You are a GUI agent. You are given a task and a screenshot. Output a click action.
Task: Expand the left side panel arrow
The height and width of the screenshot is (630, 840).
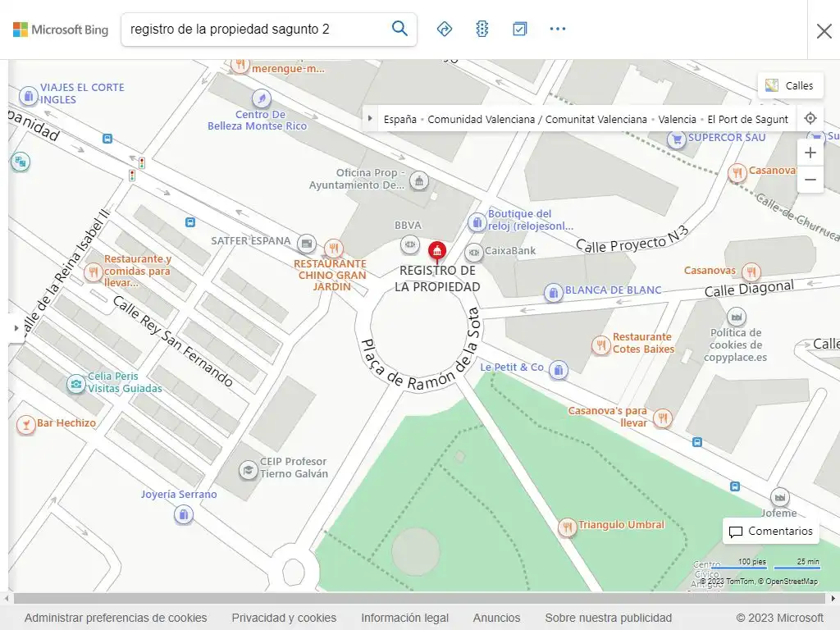16,327
